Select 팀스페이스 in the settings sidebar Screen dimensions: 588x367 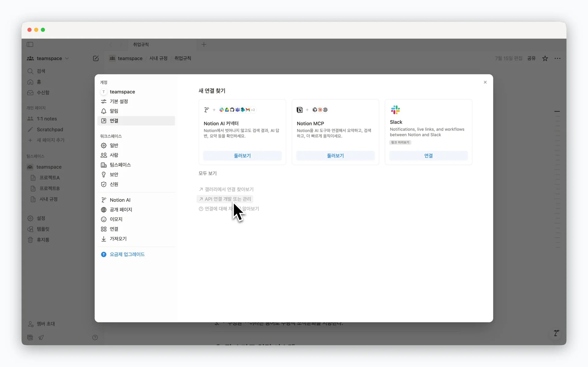pos(120,165)
